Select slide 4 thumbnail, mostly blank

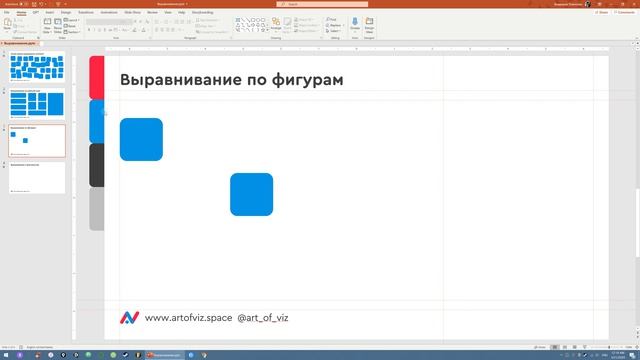click(x=37, y=178)
